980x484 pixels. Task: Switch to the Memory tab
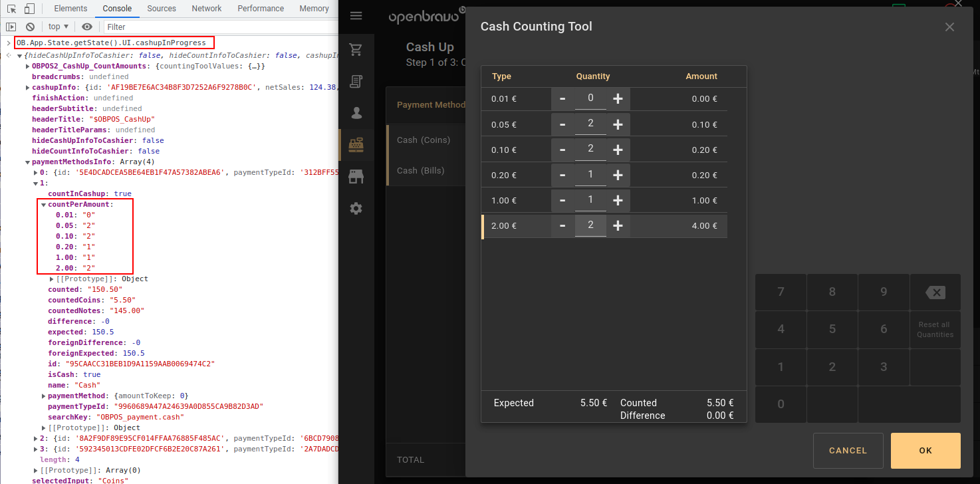point(314,9)
